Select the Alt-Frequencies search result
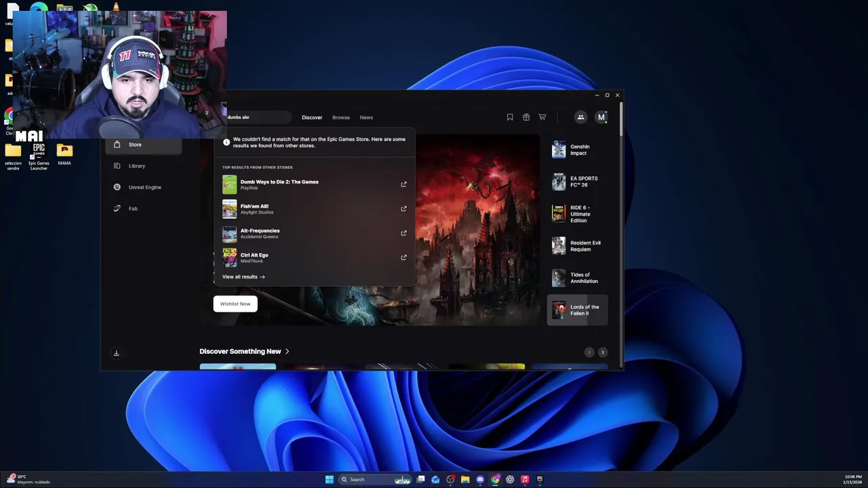The height and width of the screenshot is (488, 868). [x=314, y=233]
